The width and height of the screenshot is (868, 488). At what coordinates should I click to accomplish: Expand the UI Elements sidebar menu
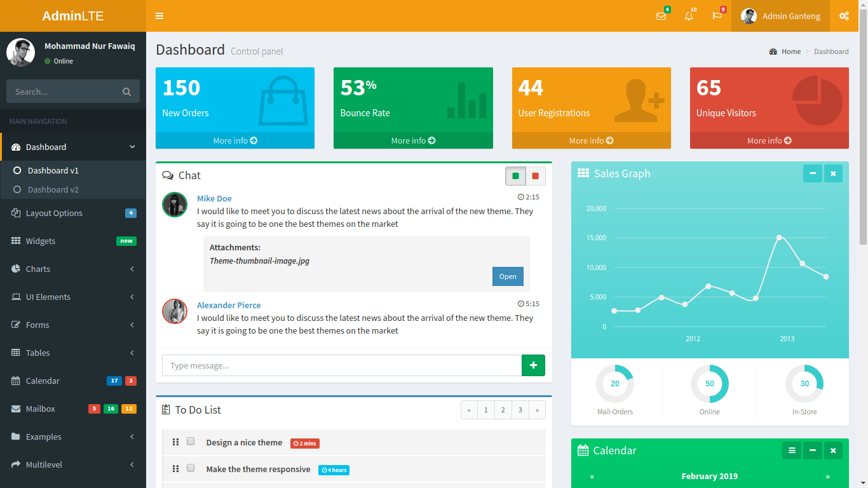73,297
